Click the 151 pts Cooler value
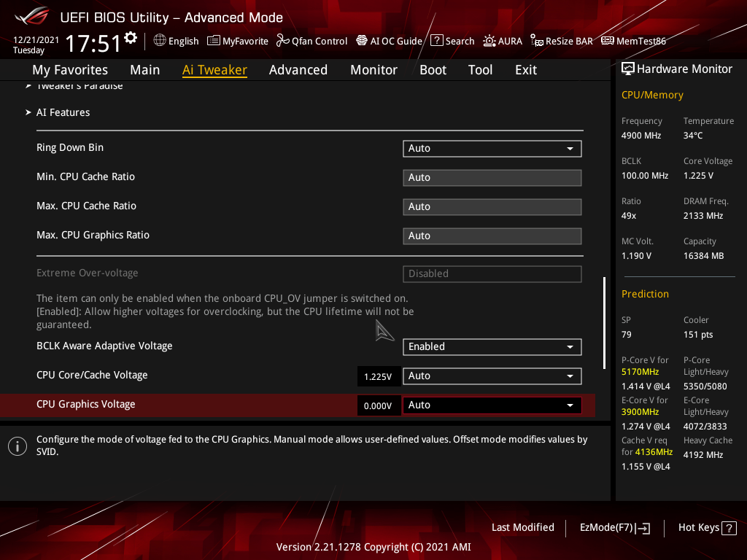The image size is (747, 560). pyautogui.click(x=698, y=335)
